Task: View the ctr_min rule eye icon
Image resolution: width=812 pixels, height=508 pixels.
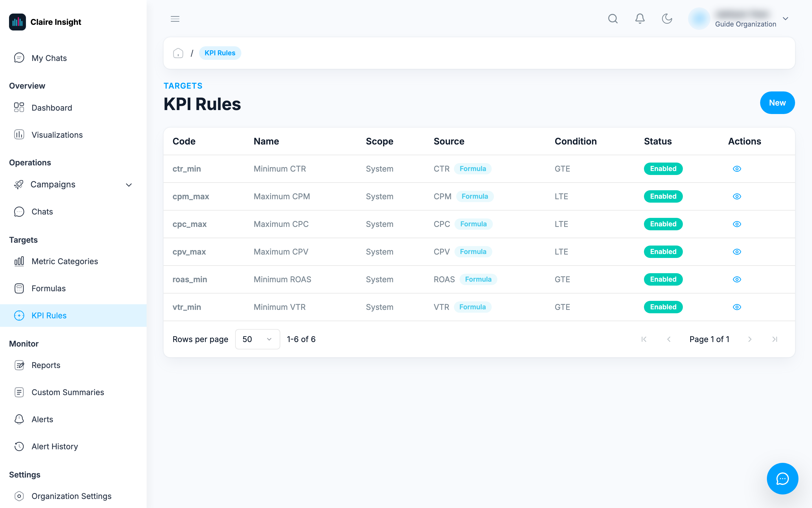Action: (x=737, y=169)
